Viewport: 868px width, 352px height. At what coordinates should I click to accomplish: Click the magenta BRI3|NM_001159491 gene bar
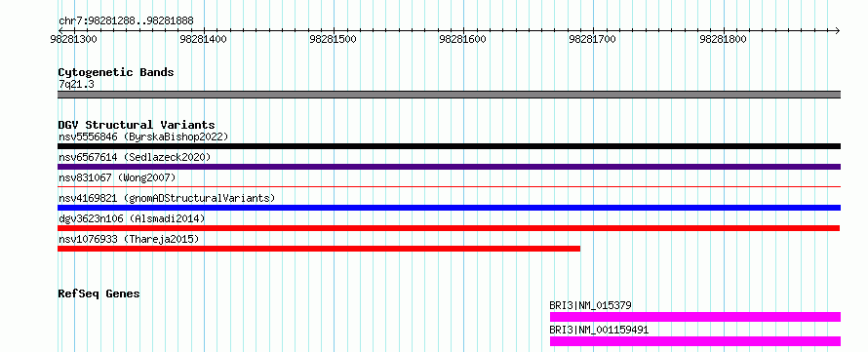(x=695, y=341)
